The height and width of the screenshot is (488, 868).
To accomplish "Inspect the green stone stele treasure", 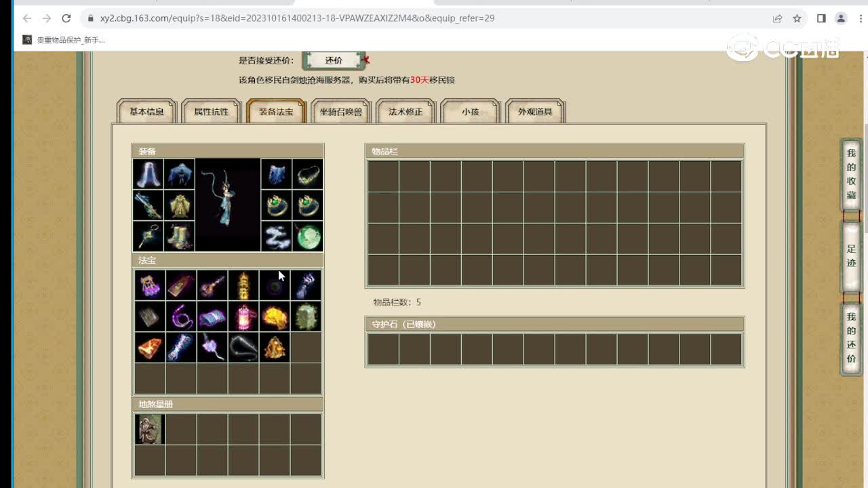I will pos(306,317).
